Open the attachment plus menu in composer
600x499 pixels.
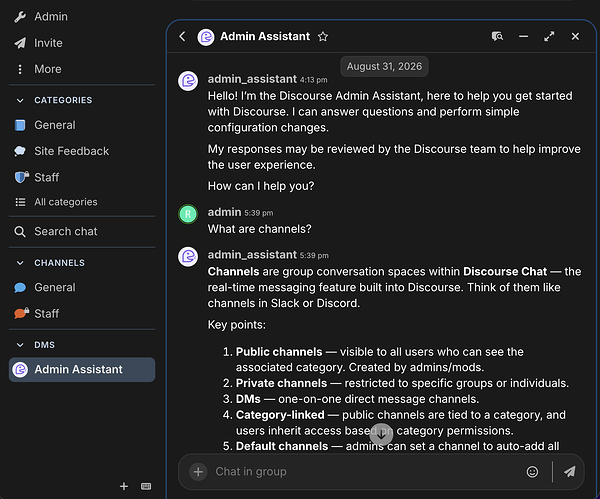point(198,472)
